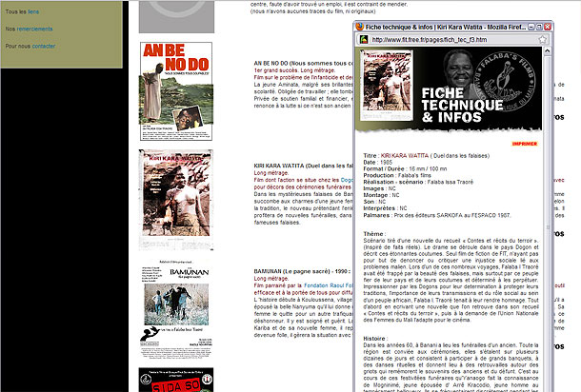The image size is (581, 392).
Task: Click the Kiri Kara Watita poster in popup header
Action: pos(387,85)
